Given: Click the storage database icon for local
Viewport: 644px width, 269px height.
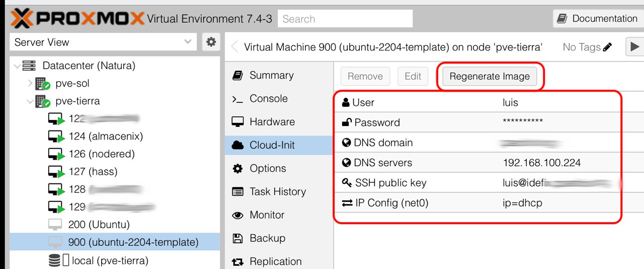Looking at the screenshot, I should 54,260.
